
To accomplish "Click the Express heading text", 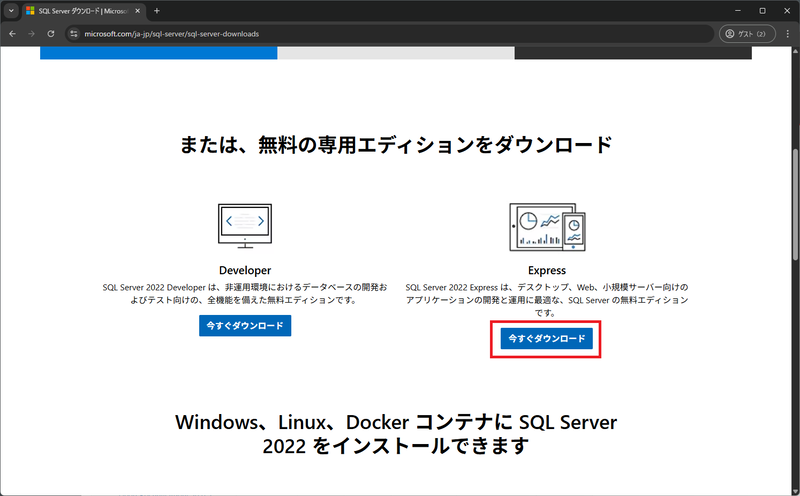I will [x=547, y=270].
